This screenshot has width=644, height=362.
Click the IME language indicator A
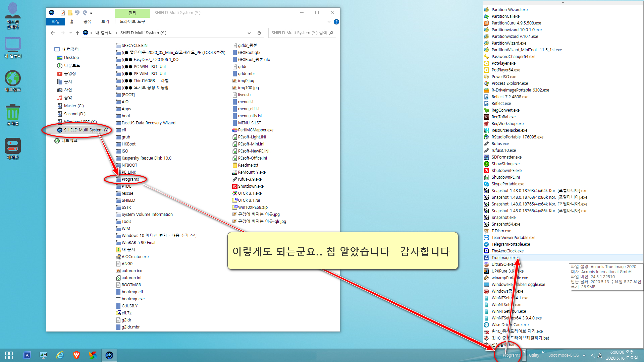[600, 355]
